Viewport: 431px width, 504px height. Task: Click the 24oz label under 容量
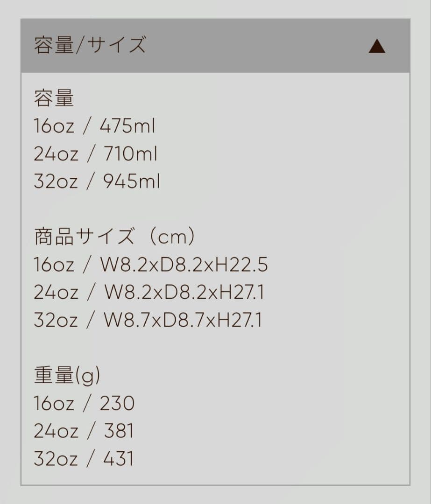[56, 154]
